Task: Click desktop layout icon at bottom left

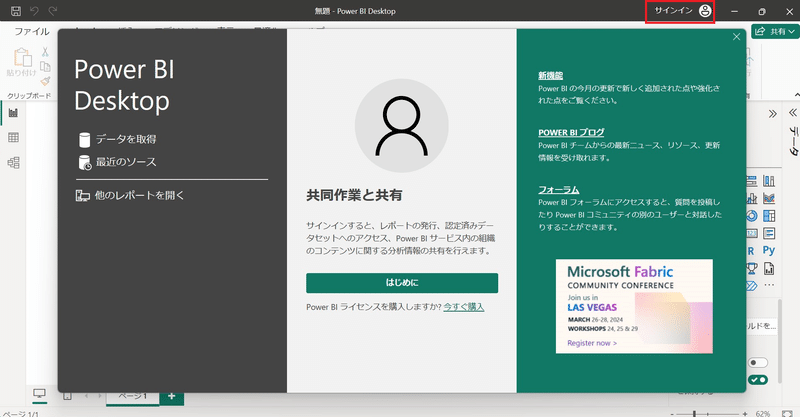Action: [39, 395]
